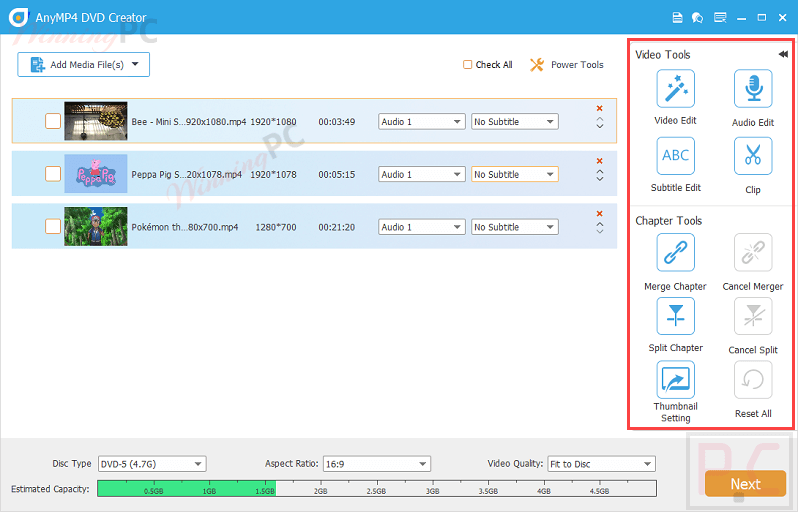Viewport: 798px width, 512px height.
Task: Open the Video Edit tool
Action: tap(675, 89)
